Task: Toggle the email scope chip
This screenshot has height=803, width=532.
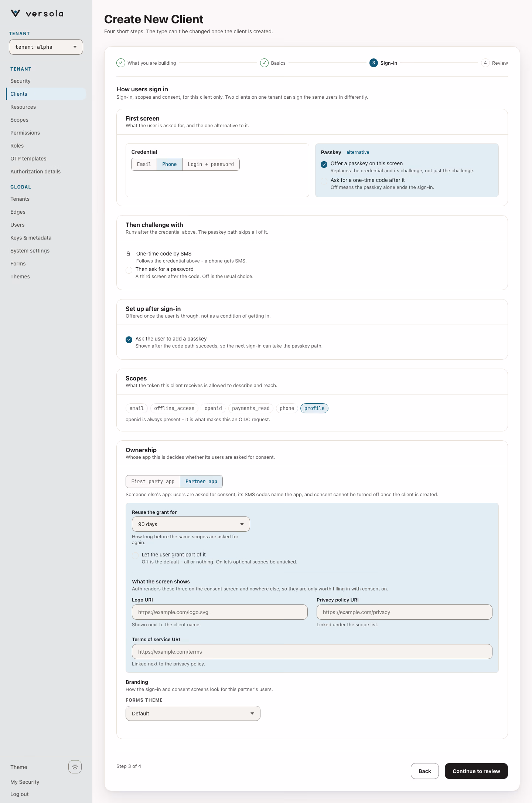Action: pos(137,409)
